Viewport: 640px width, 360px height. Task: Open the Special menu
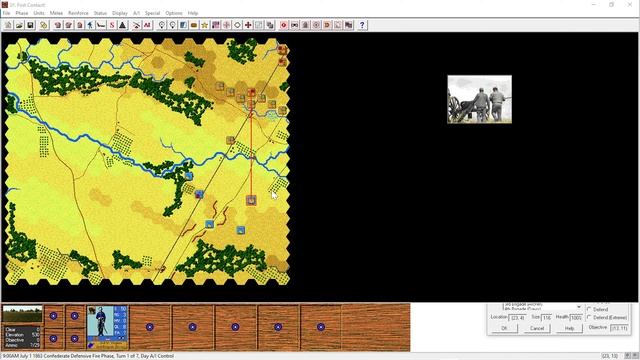(x=152, y=13)
